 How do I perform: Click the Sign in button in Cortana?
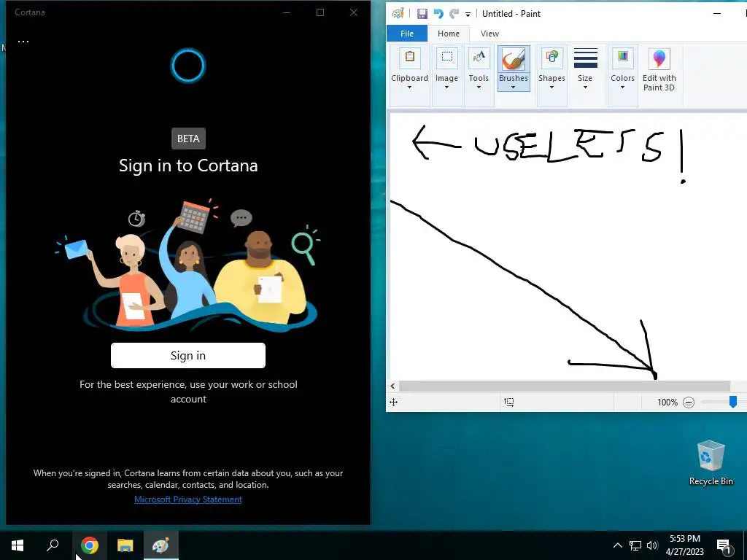click(188, 355)
